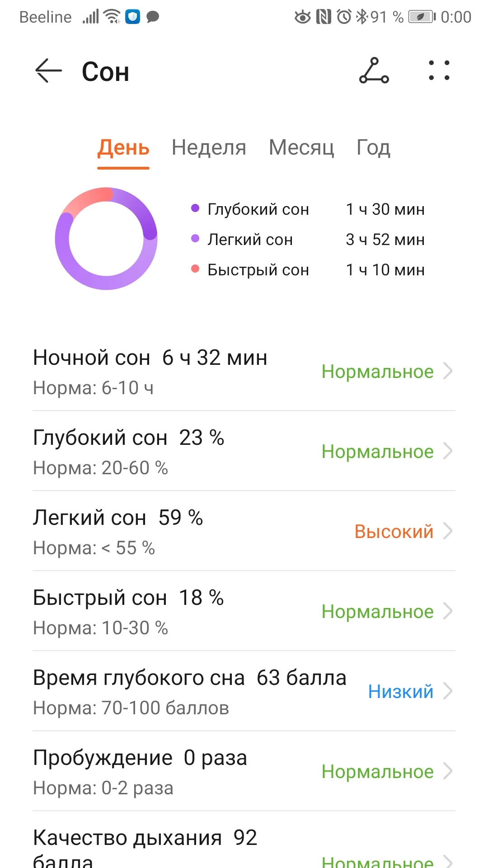Expand Ночной сон details chevron
Screen dimensions: 488x868
click(x=448, y=371)
